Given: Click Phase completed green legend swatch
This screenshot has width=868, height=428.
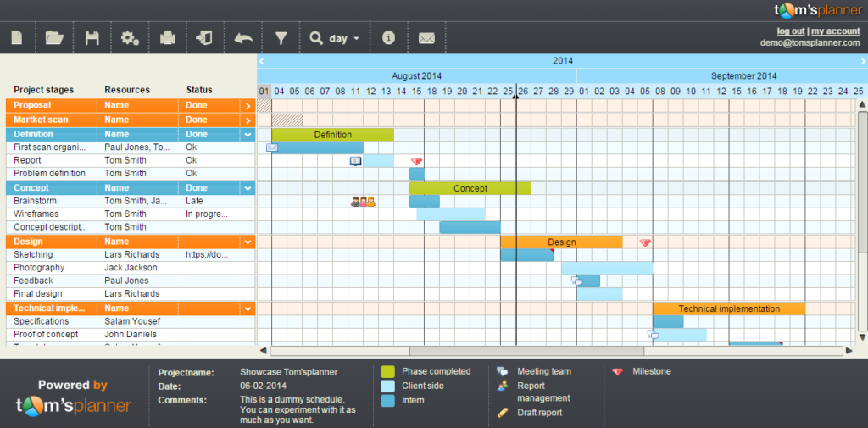Looking at the screenshot, I should (388, 371).
